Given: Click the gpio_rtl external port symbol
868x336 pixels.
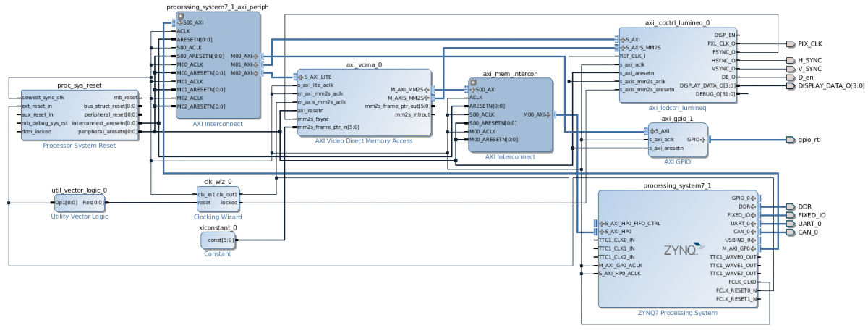Looking at the screenshot, I should (x=790, y=140).
